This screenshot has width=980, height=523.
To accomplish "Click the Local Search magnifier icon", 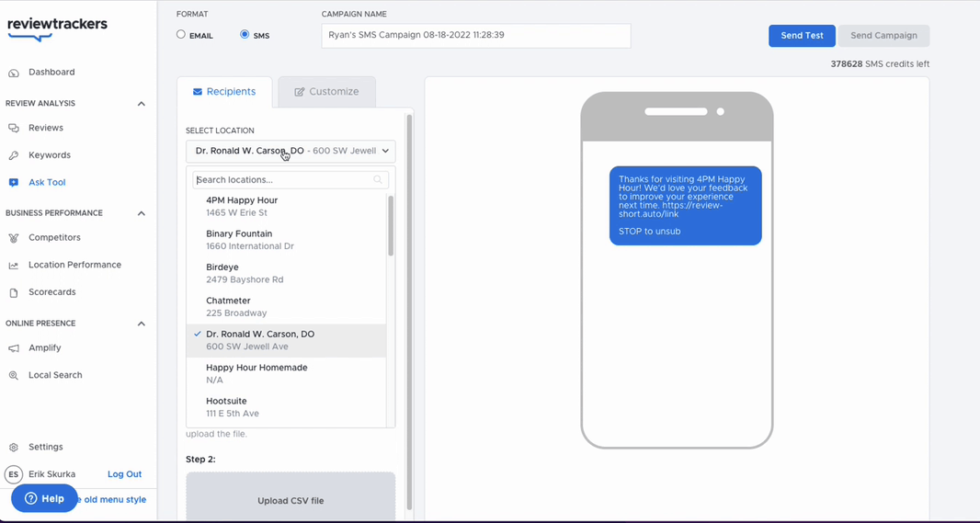I will [x=14, y=376].
